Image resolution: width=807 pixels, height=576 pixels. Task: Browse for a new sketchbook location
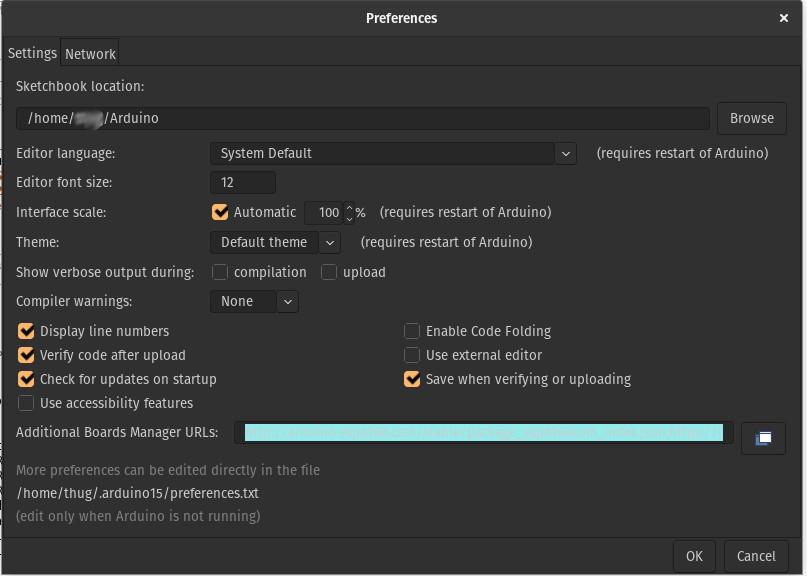pos(751,118)
